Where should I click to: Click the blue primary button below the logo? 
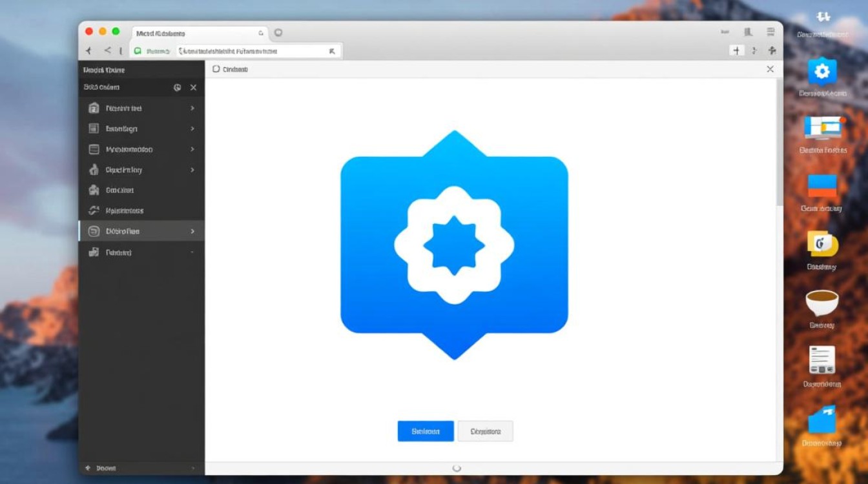[425, 431]
